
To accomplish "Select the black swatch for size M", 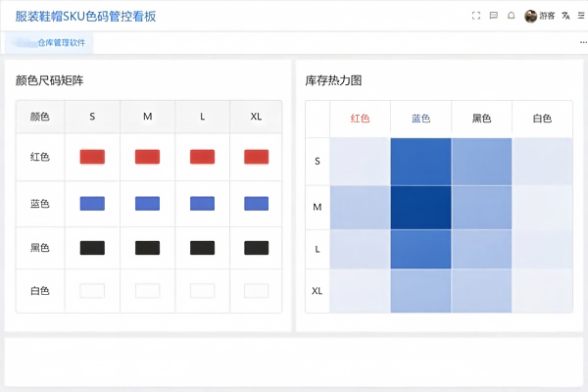I will click(x=147, y=248).
